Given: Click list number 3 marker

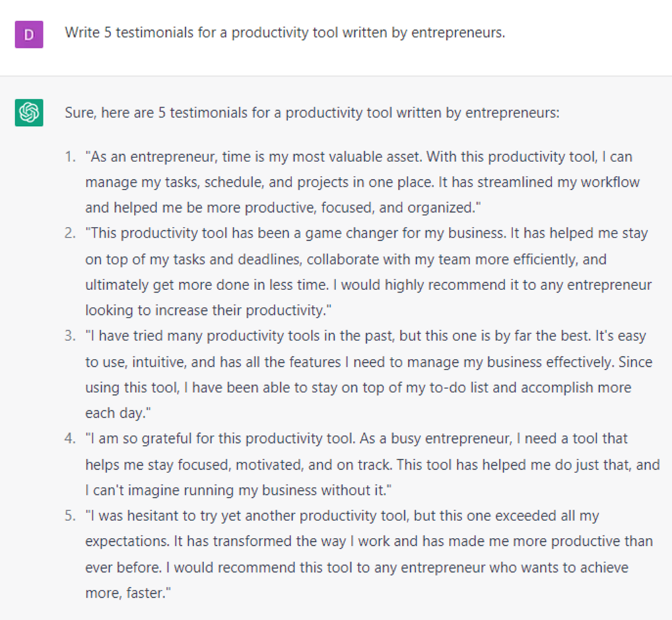Looking at the screenshot, I should (70, 336).
